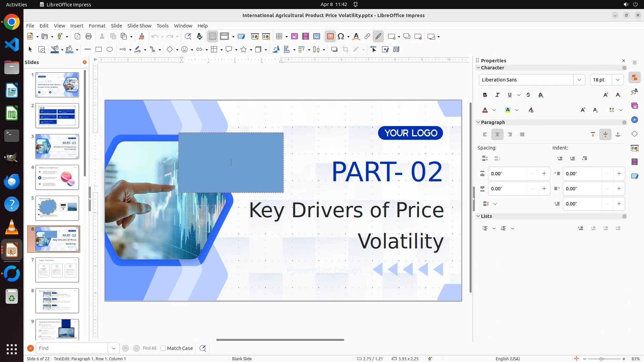Enable the Match Case checkbox
The height and width of the screenshot is (362, 644).
point(163,348)
